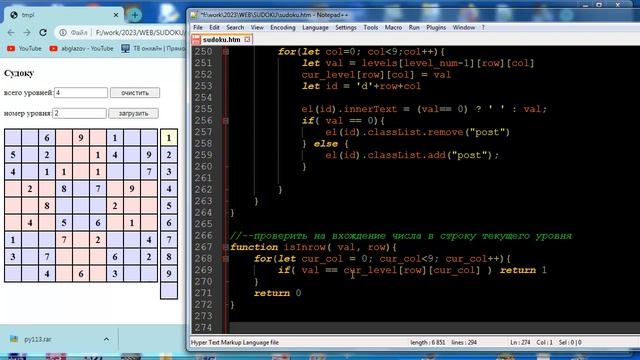Click 'Hyper Text Markup Language file' status text
This screenshot has width=640, height=360.
click(234, 342)
